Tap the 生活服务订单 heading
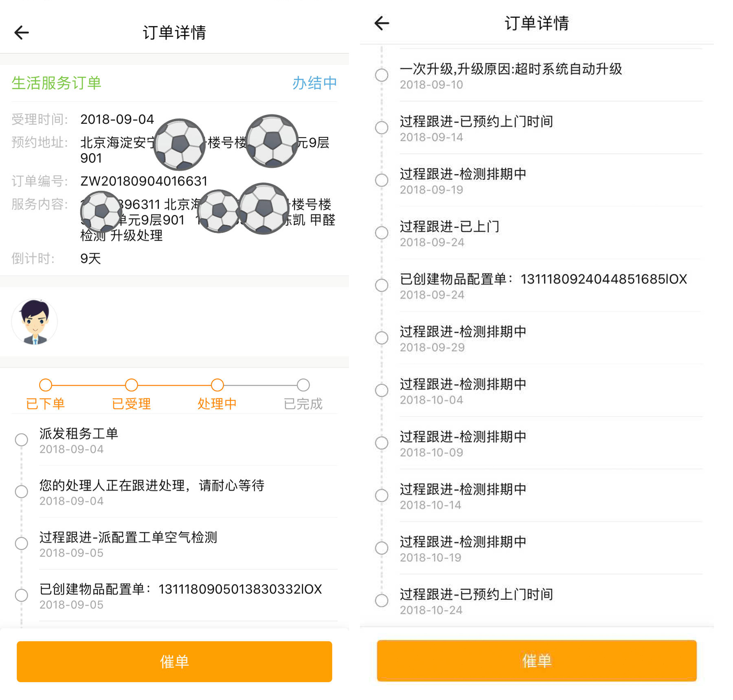733x700 pixels. [57, 83]
